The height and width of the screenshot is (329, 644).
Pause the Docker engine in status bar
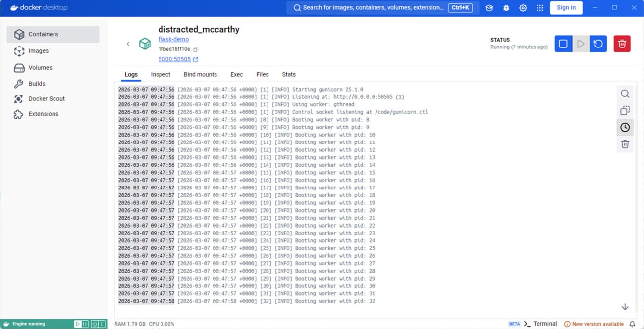coord(85,324)
